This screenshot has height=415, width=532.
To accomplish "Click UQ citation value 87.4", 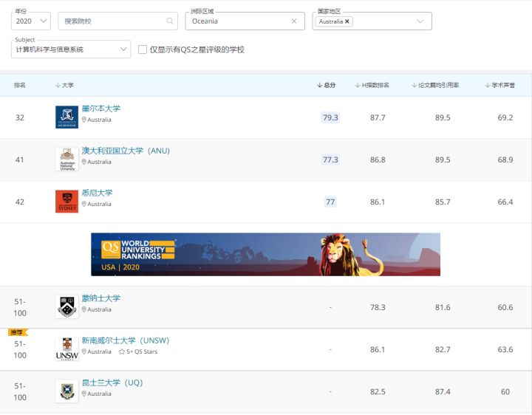I will point(443,391).
